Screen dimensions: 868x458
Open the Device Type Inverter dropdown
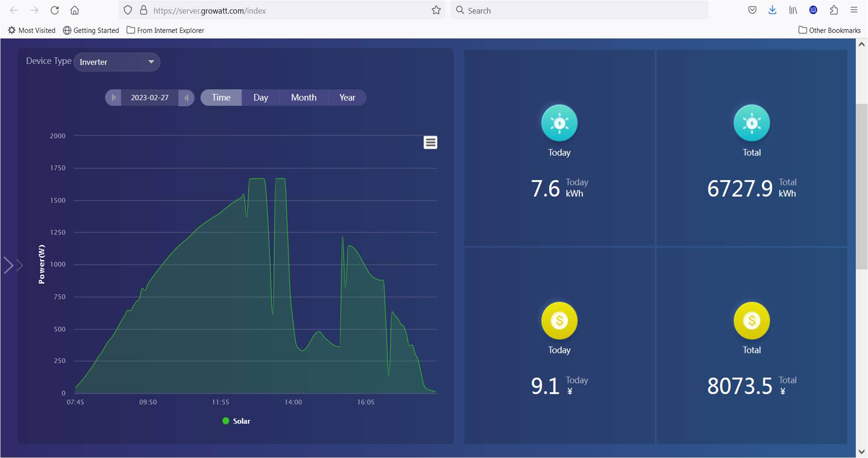pos(117,62)
